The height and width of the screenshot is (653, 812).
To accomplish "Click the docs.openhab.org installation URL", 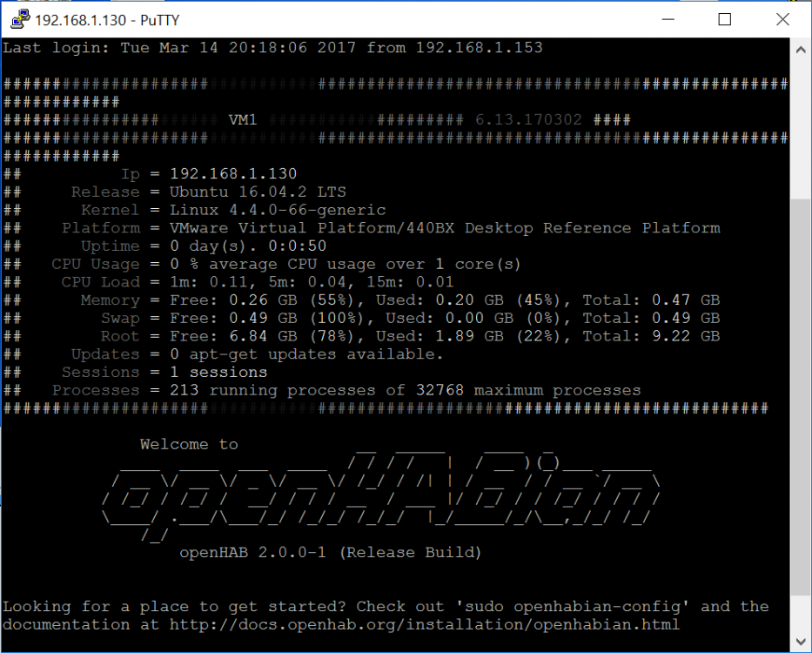I will pyautogui.click(x=425, y=624).
